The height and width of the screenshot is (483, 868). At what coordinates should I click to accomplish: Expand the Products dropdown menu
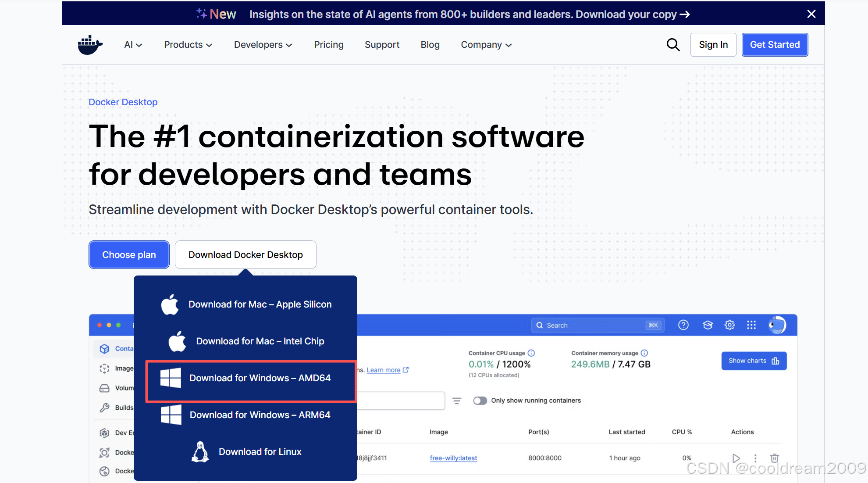(188, 45)
